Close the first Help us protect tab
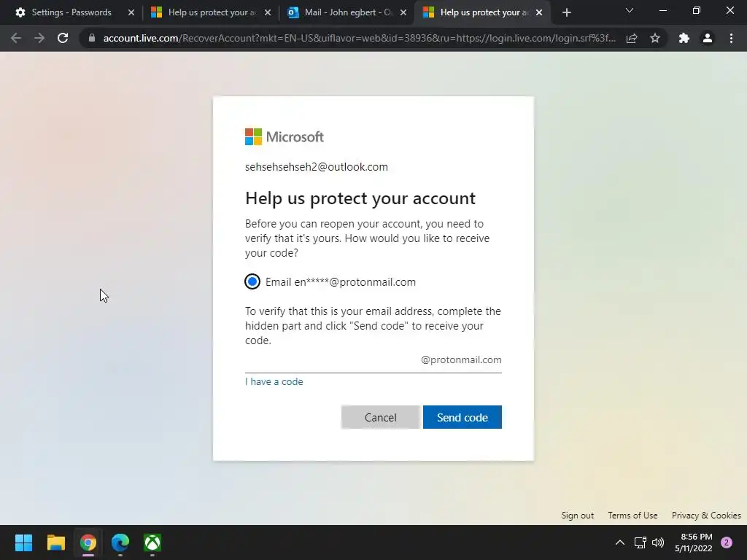The width and height of the screenshot is (747, 560). [268, 12]
